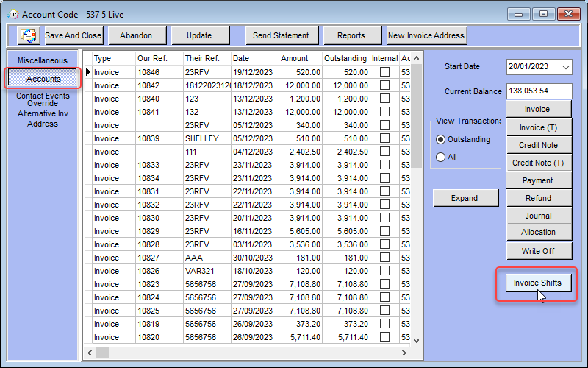Click the Refund button
Viewport: 588px width, 368px height.
click(539, 198)
